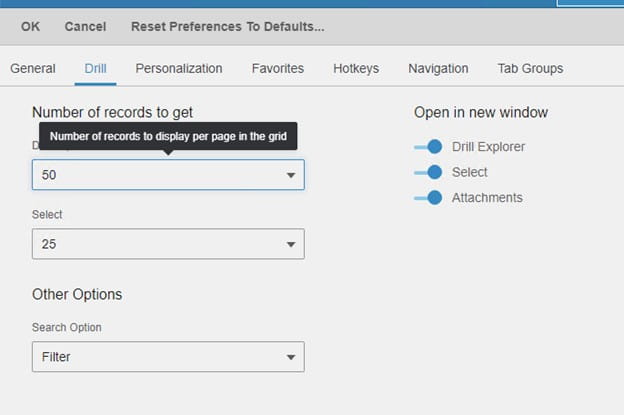
Task: Open the Search Option Filter dropdown
Action: pos(168,357)
